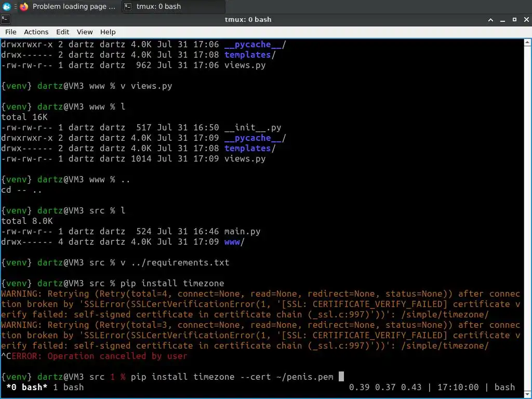Select the tmux: 0 bash taskbar window

point(174,6)
